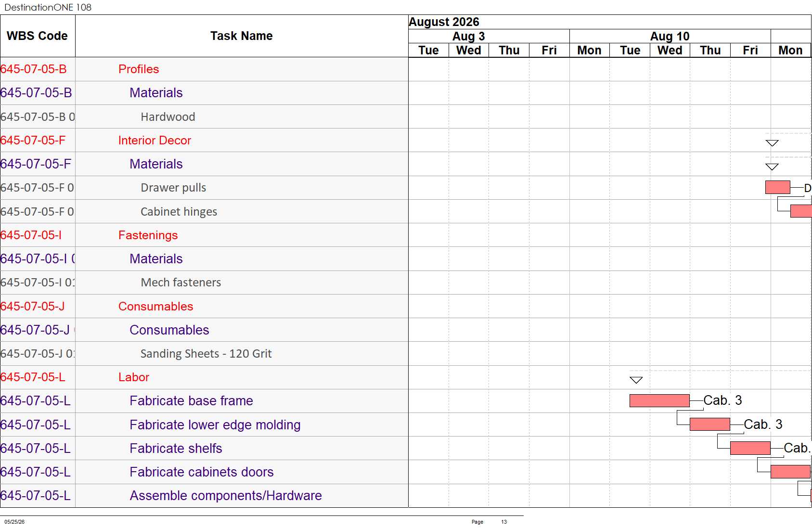Select the Fabricate cabinets doors Gantt bar
This screenshot has height=528, width=812.
coord(790,472)
